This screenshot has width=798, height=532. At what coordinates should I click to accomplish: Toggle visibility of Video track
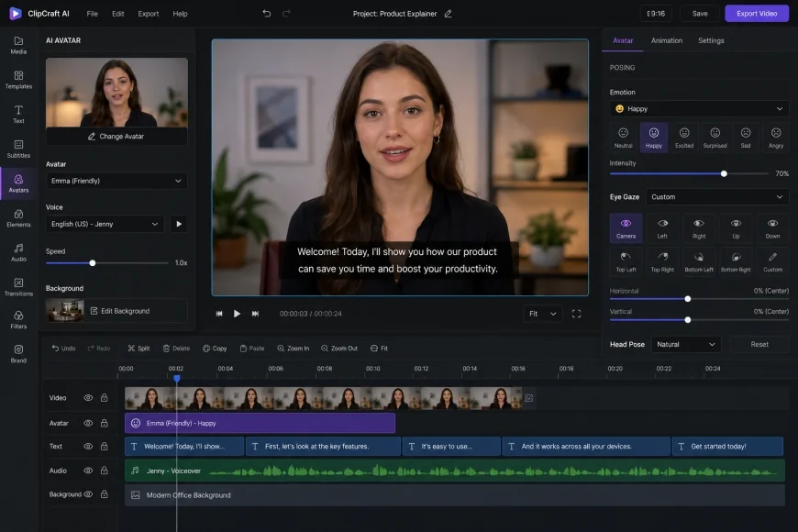(x=88, y=397)
